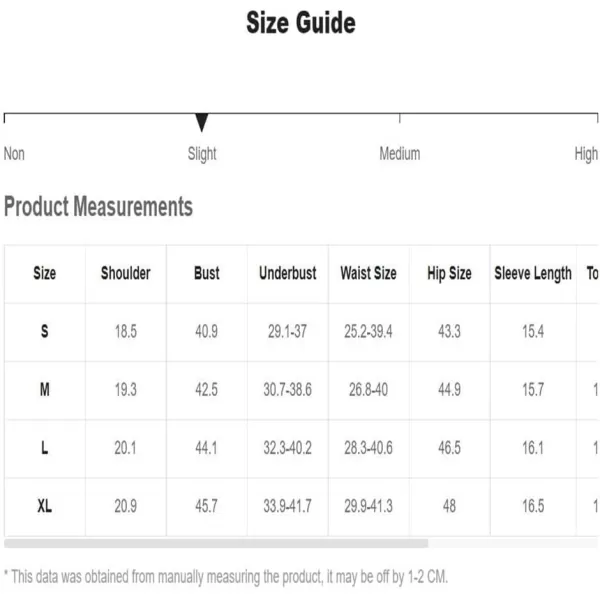
Task: Click the Bust column header
Action: (x=207, y=273)
